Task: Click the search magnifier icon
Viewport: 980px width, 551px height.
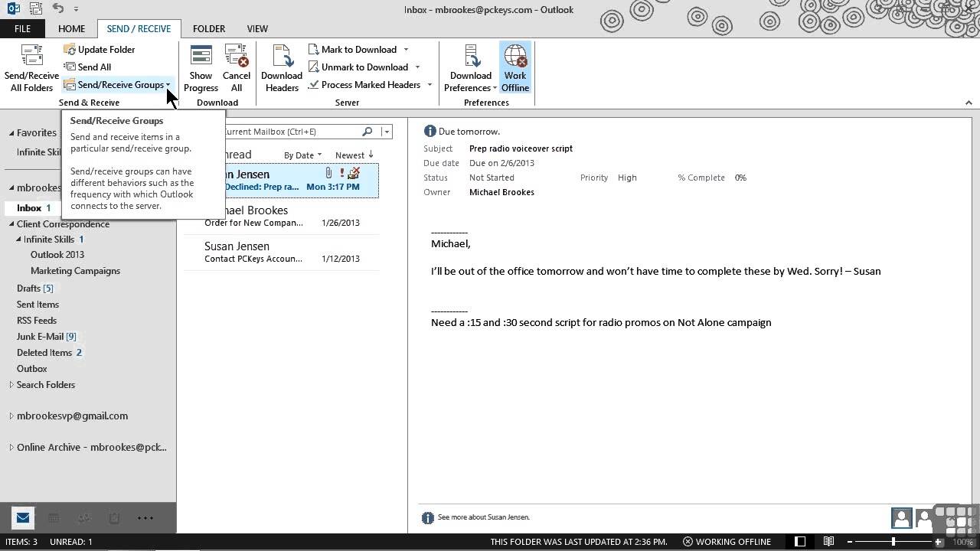Action: (367, 132)
